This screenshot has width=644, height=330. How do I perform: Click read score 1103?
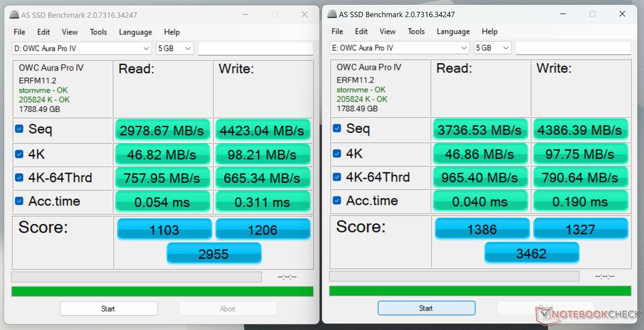pyautogui.click(x=164, y=229)
